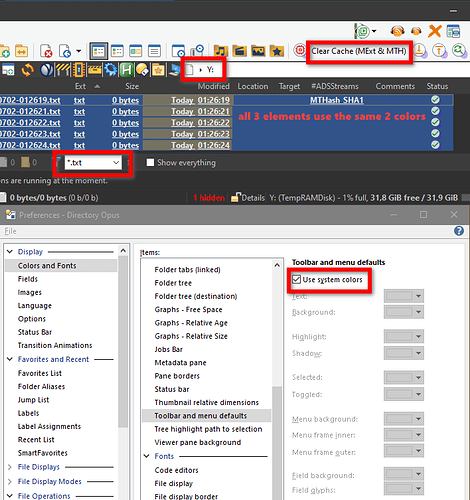
Task: Click the circled download arrow icon
Action: pos(420,51)
